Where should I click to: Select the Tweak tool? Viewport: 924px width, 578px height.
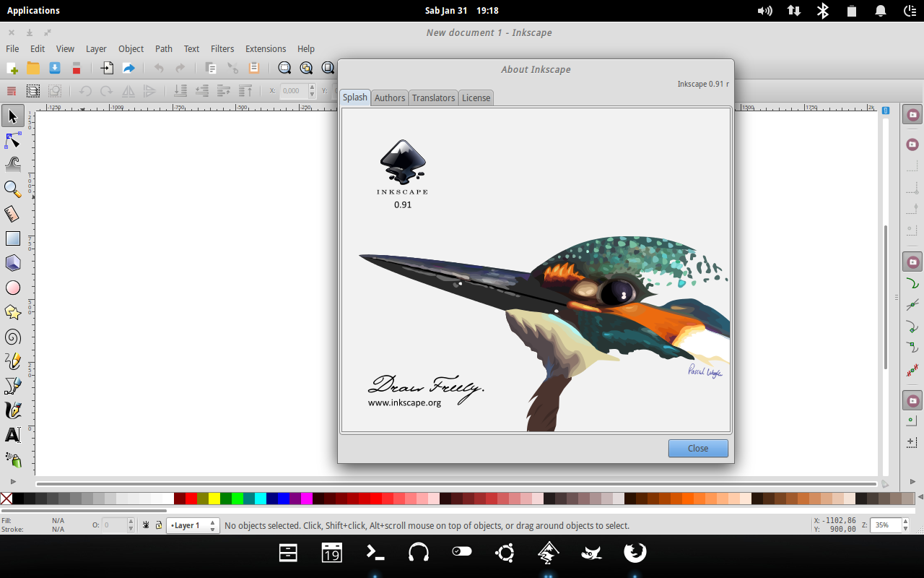pyautogui.click(x=12, y=165)
